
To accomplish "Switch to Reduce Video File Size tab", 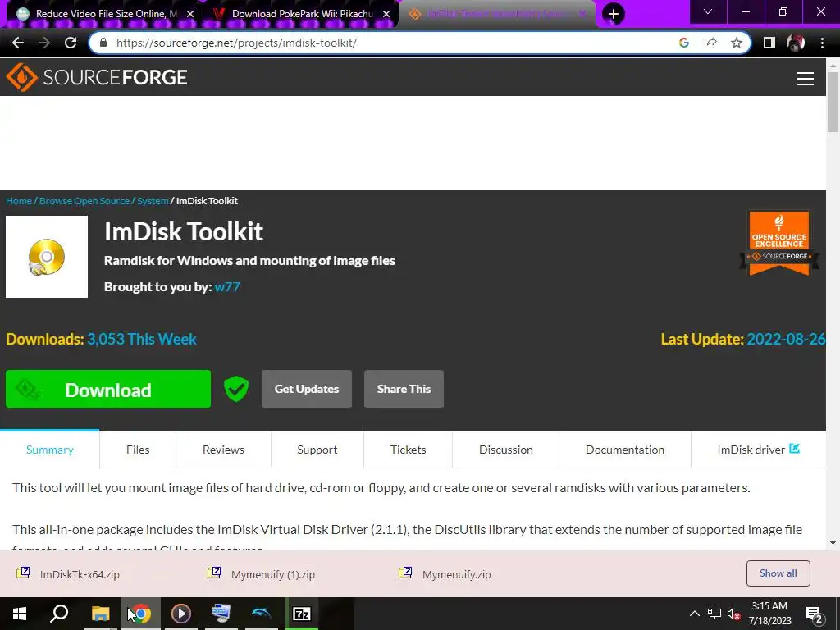I will [99, 14].
